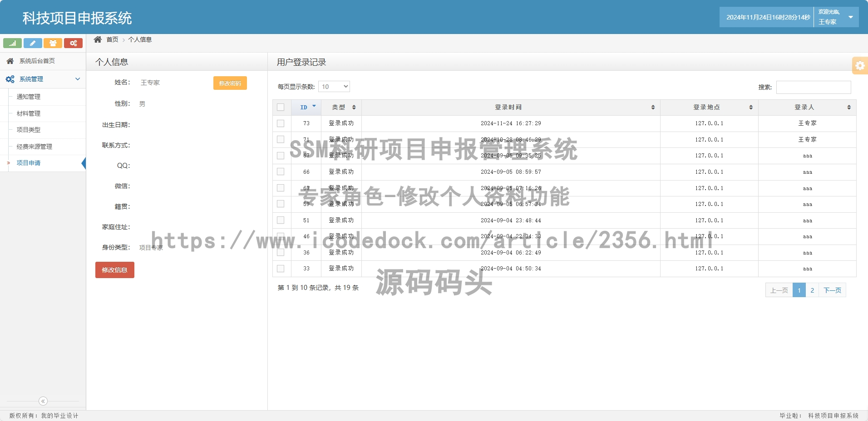
Task: Open 项目申请 menu item
Action: click(29, 163)
